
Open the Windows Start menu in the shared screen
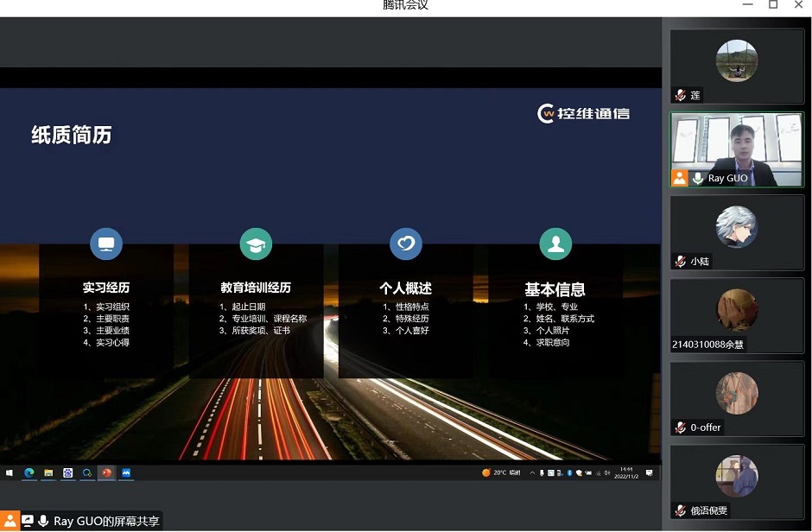click(10, 472)
